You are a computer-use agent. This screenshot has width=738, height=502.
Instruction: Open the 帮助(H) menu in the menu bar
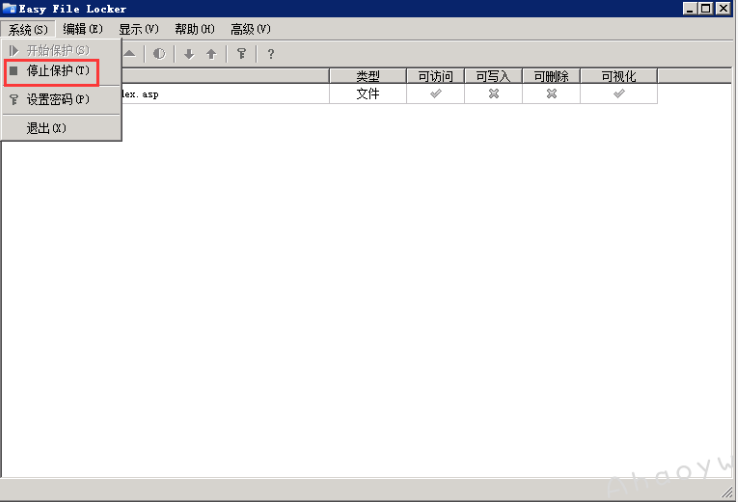pyautogui.click(x=194, y=29)
